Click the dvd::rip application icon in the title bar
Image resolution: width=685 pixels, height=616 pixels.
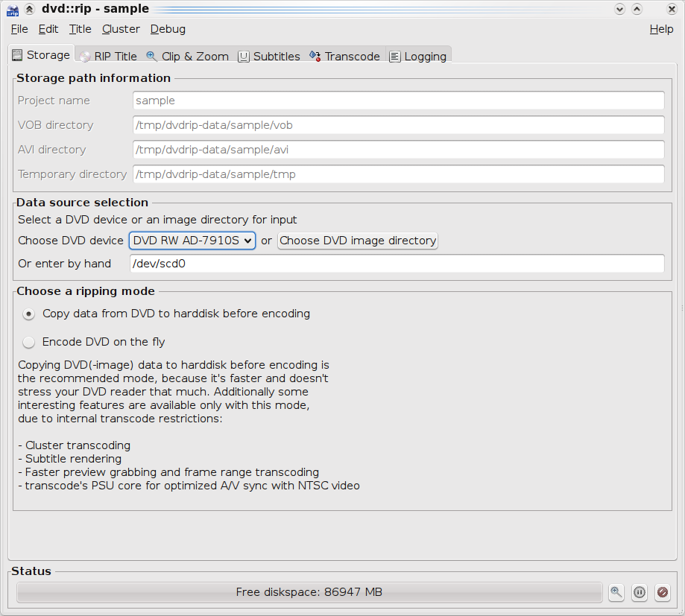[x=12, y=9]
